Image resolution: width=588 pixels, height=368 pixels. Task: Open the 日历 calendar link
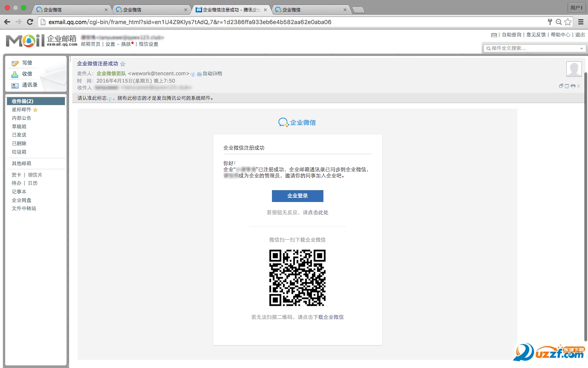click(x=33, y=183)
